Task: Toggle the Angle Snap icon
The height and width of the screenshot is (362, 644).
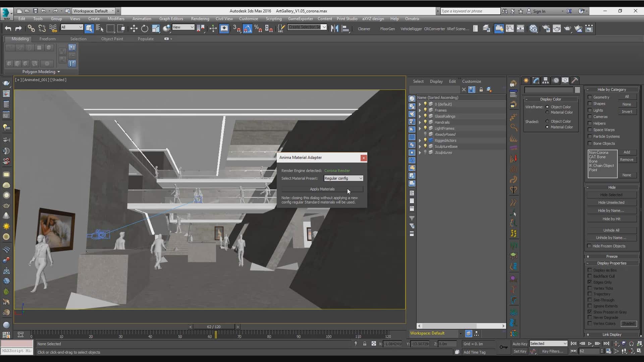Action: coord(248,28)
